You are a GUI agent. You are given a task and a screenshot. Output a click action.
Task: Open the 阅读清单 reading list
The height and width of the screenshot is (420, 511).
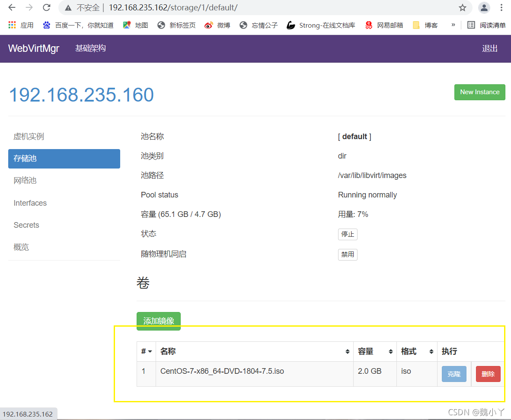(486, 25)
